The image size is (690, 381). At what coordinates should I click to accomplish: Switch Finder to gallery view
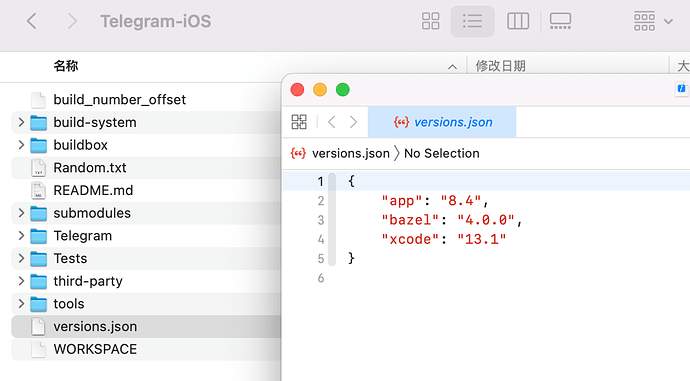coord(560,21)
